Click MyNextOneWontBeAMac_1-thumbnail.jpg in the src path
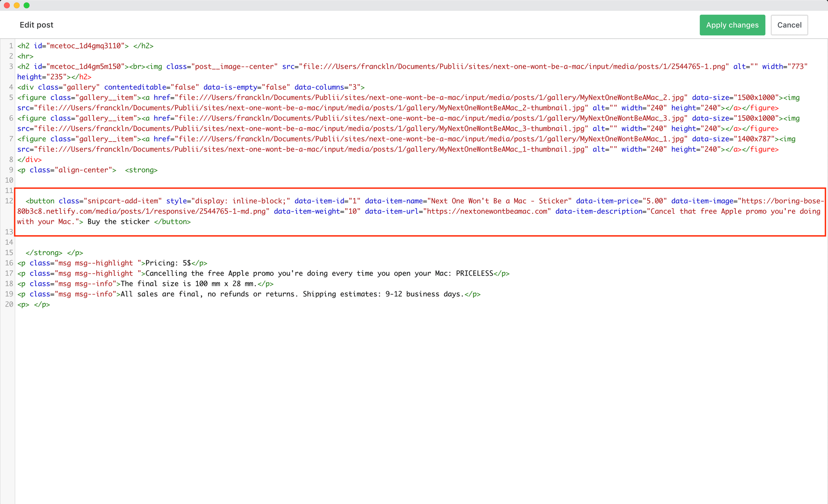Image resolution: width=828 pixels, height=504 pixels. pyautogui.click(x=512, y=149)
